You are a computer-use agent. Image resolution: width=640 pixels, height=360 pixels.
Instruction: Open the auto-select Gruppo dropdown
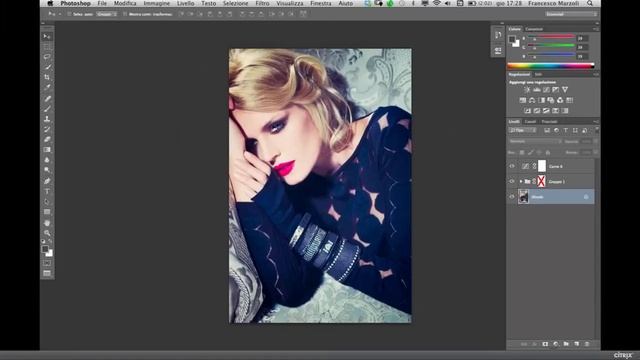point(106,14)
